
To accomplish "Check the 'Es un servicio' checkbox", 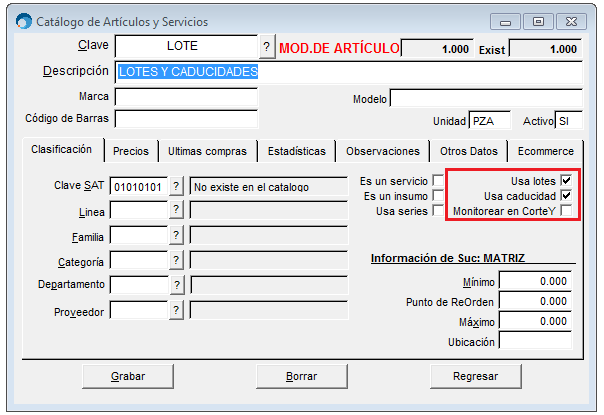I will (438, 180).
